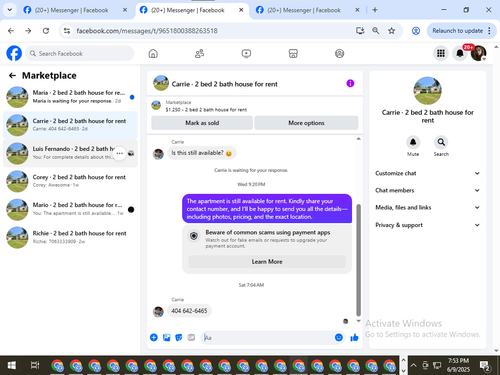
Task: Click the install app icon in address bar
Action: click(360, 31)
